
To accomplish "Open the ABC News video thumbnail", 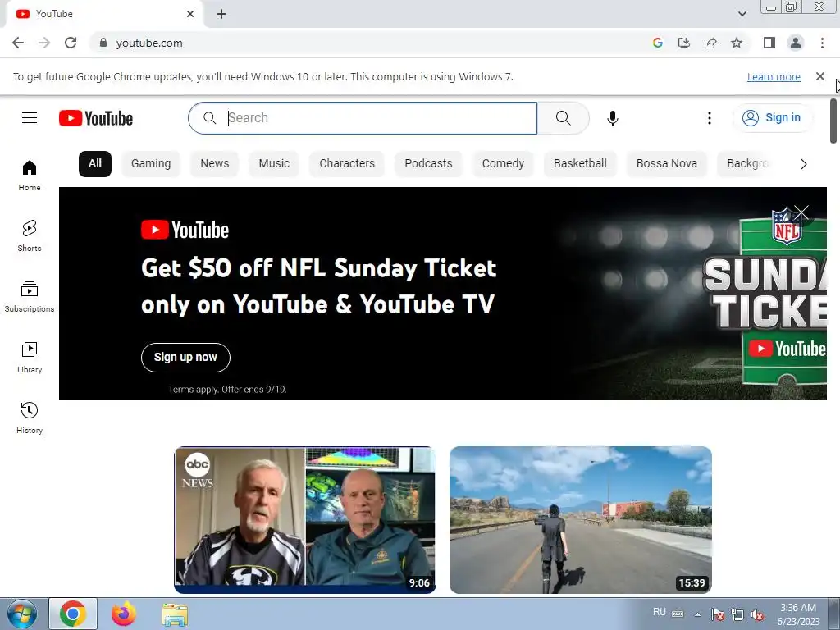I will (305, 519).
